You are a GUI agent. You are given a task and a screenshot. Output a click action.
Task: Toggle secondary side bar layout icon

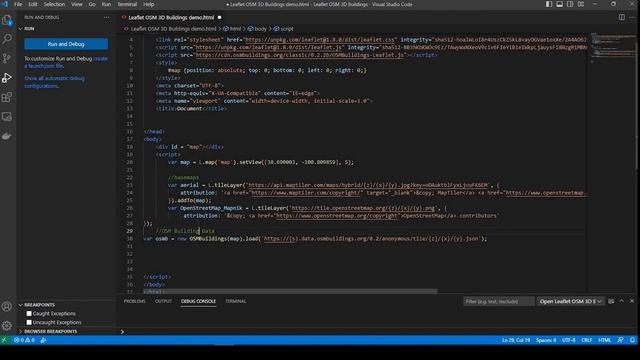click(x=570, y=4)
